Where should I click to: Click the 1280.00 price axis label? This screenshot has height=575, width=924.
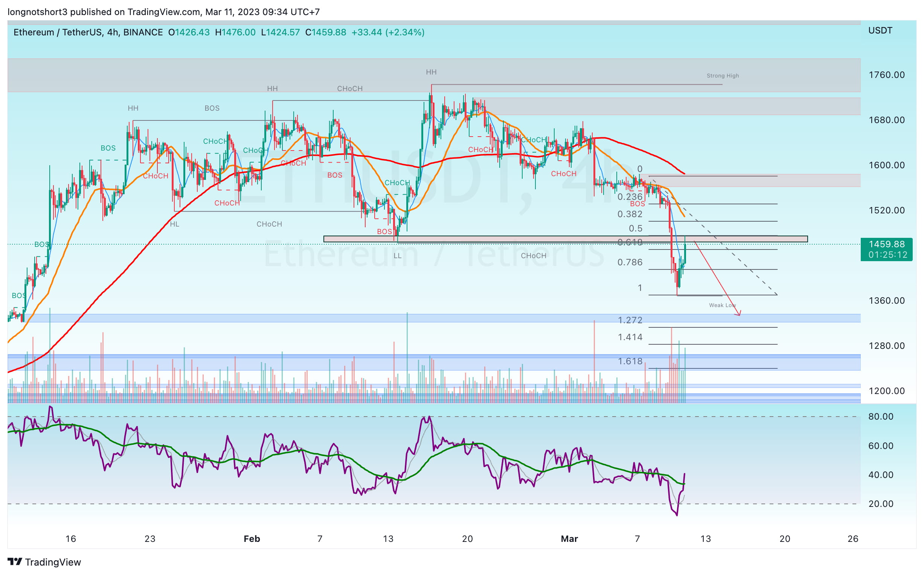886,346
